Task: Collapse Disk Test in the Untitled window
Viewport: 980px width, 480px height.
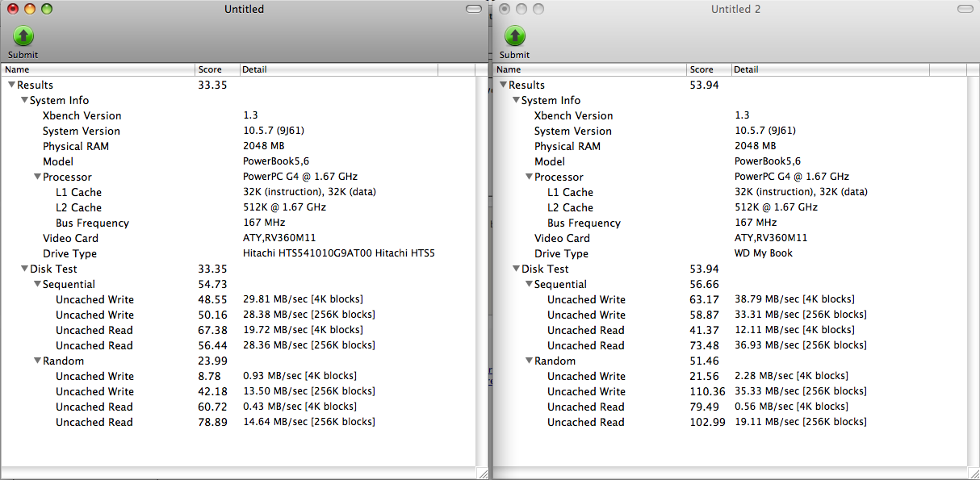Action: pos(24,269)
